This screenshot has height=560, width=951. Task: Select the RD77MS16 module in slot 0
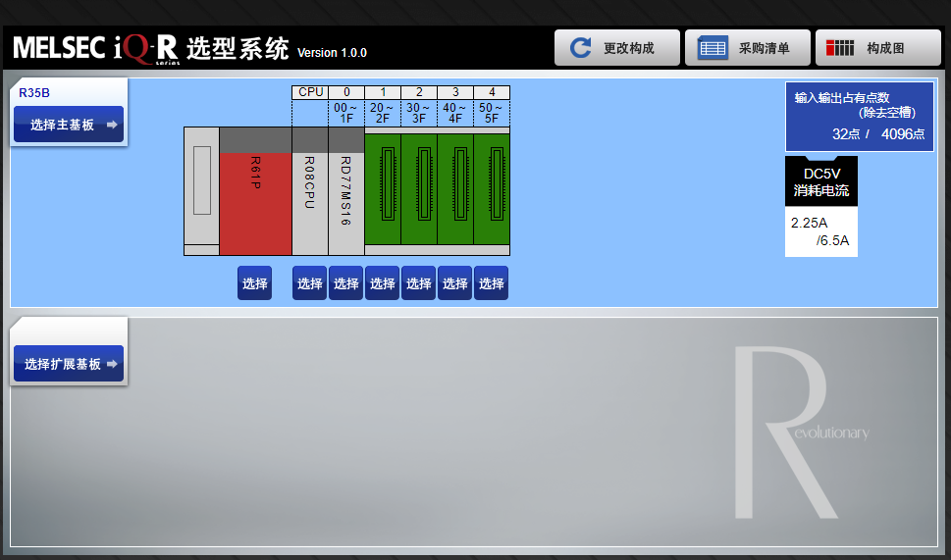click(346, 198)
